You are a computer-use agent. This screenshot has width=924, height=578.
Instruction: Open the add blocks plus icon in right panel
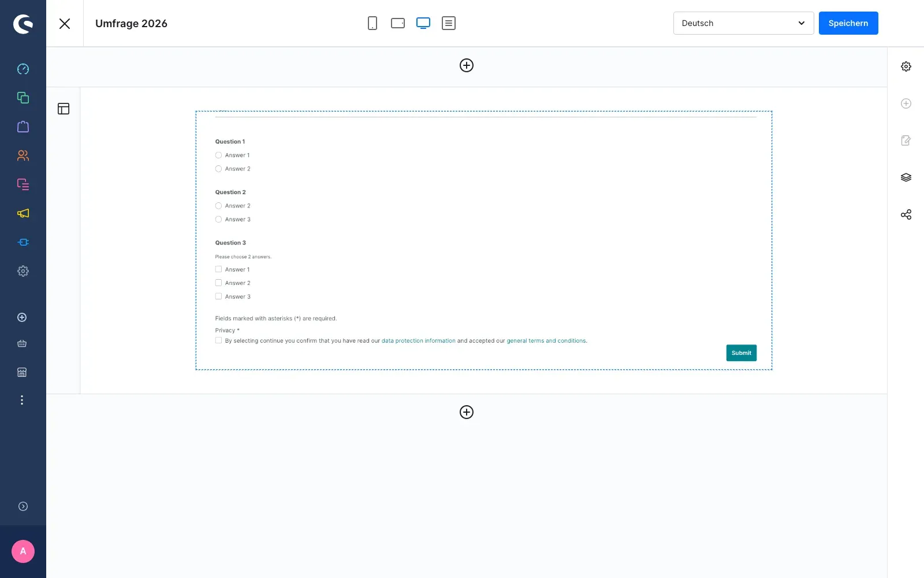(x=906, y=103)
